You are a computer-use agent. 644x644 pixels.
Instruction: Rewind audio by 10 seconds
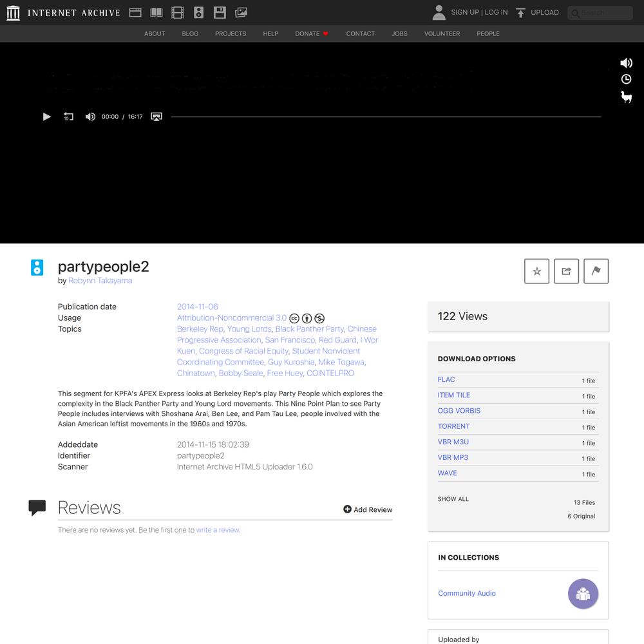[69, 117]
